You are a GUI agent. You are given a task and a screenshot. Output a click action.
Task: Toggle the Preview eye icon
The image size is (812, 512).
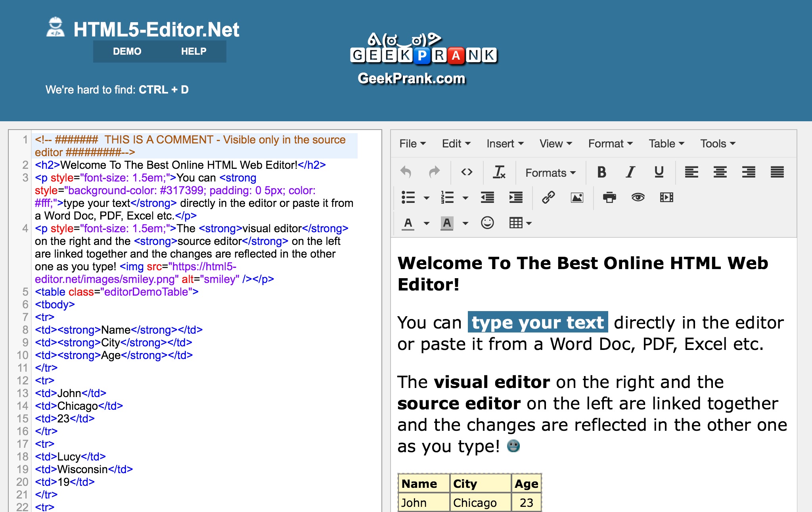tap(638, 197)
